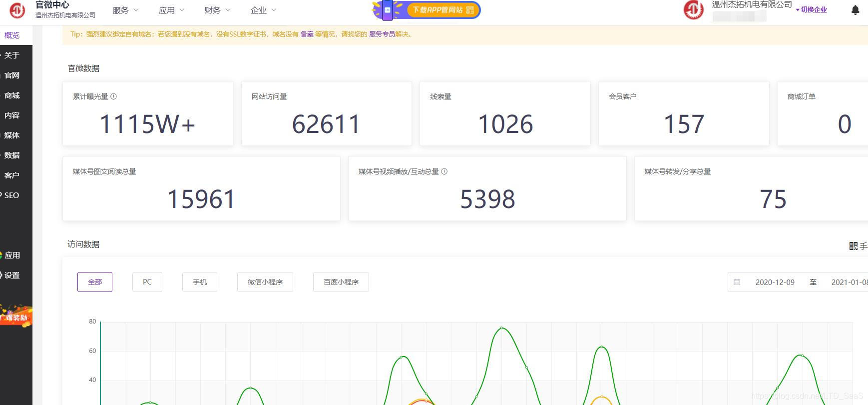The image size is (868, 405).
Task: Select the PC traffic filter
Action: (x=147, y=282)
